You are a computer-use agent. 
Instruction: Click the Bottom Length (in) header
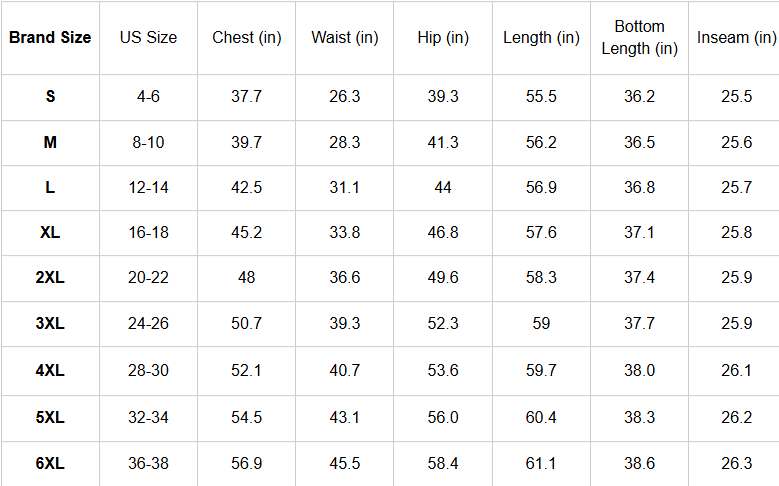tap(639, 38)
